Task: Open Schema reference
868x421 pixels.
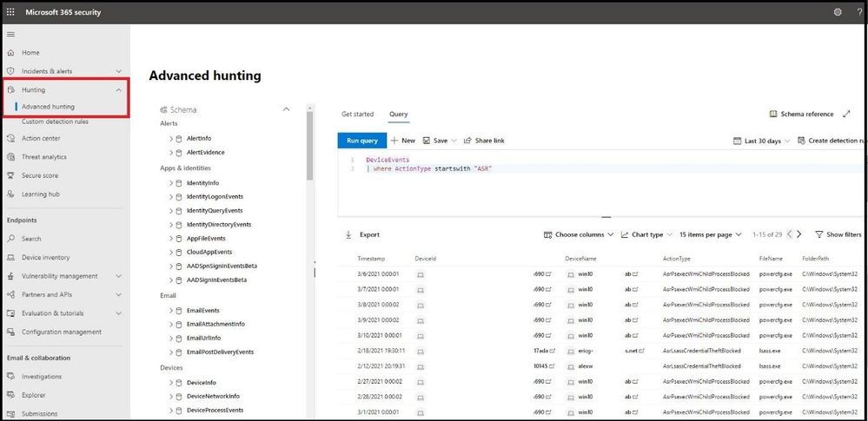Action: (x=802, y=114)
